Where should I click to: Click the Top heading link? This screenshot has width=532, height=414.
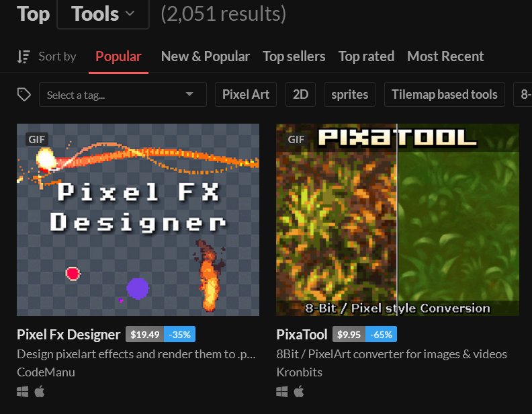34,14
